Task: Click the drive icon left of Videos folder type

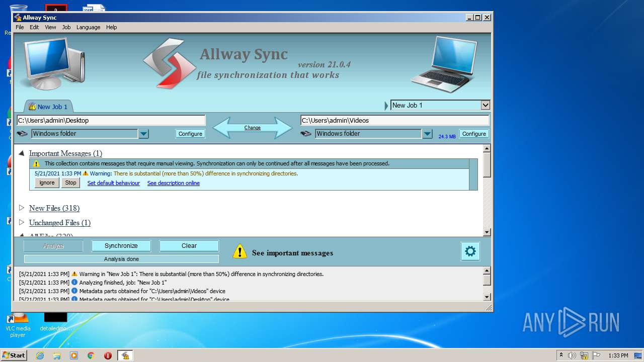Action: pyautogui.click(x=306, y=134)
